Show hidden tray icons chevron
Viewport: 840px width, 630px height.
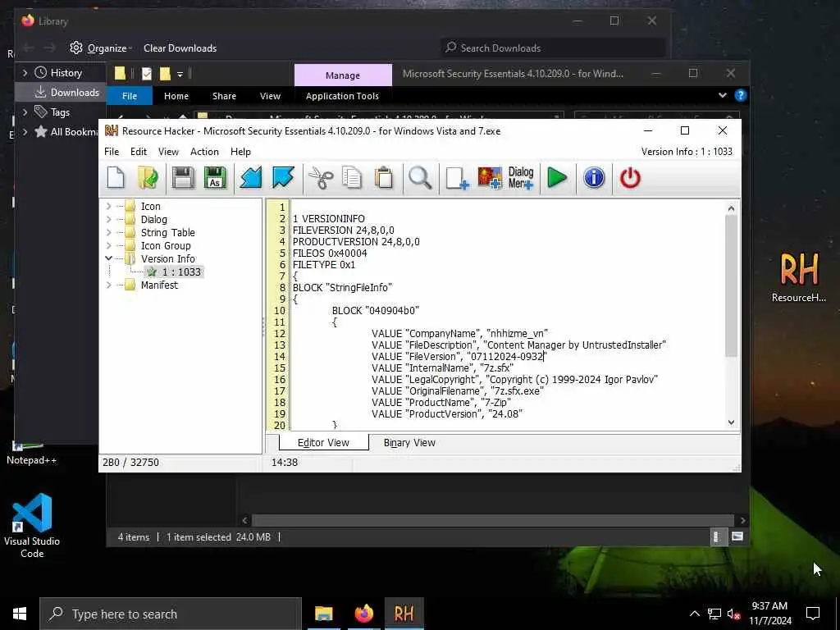click(694, 614)
